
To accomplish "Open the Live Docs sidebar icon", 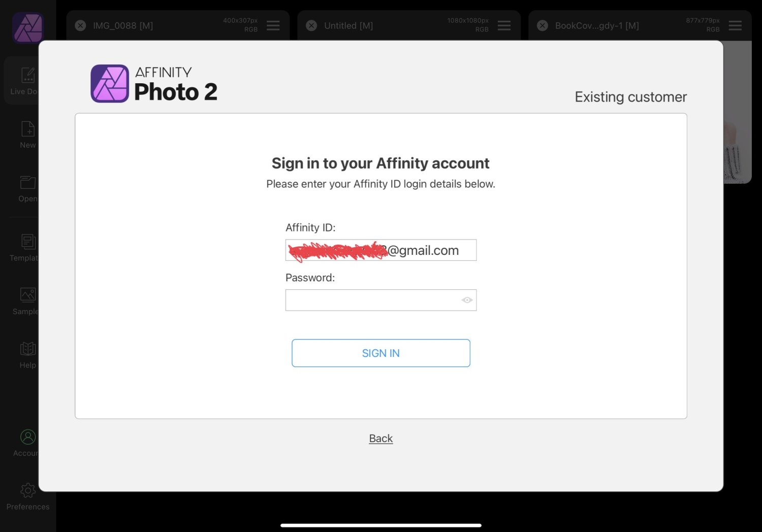I will (28, 75).
